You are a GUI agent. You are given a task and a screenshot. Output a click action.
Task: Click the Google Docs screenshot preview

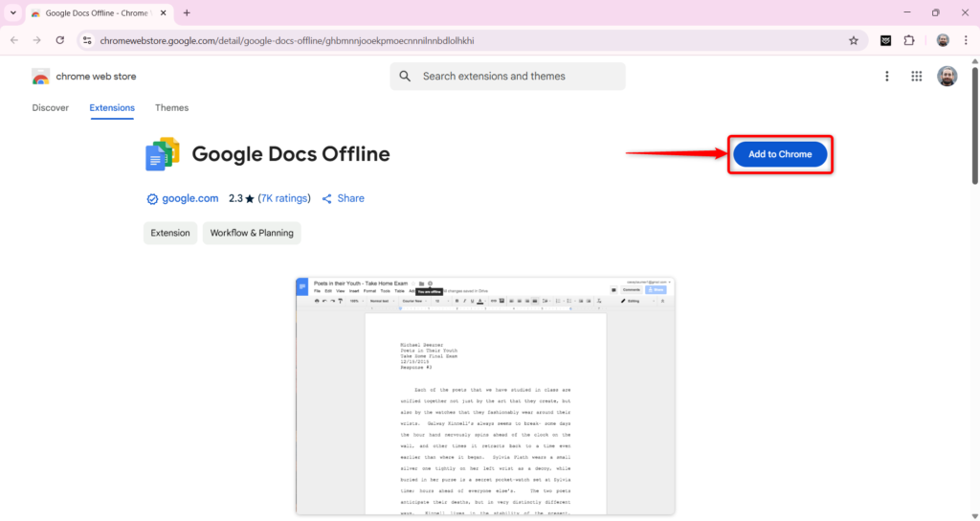[x=485, y=396]
